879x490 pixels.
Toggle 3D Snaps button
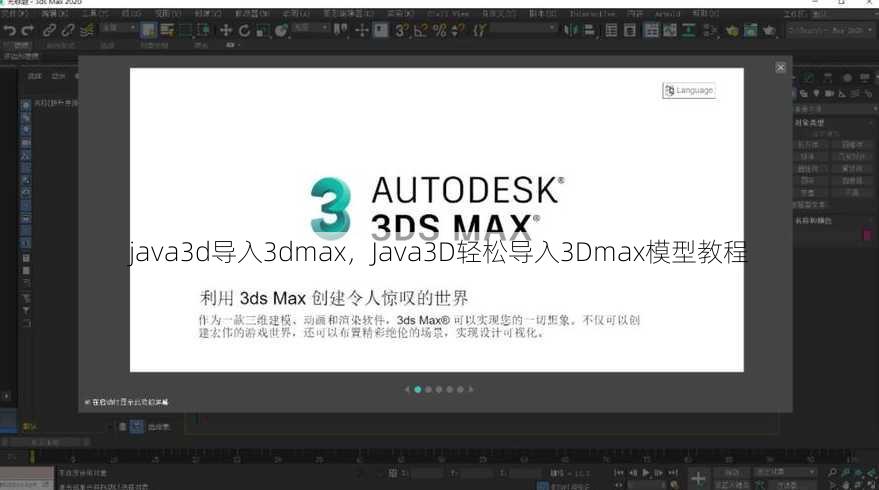[401, 30]
